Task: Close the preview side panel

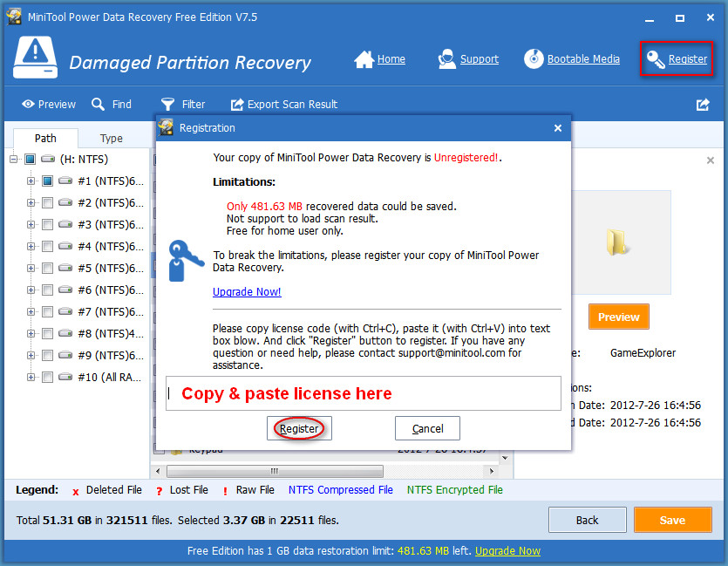Action: 711,160
